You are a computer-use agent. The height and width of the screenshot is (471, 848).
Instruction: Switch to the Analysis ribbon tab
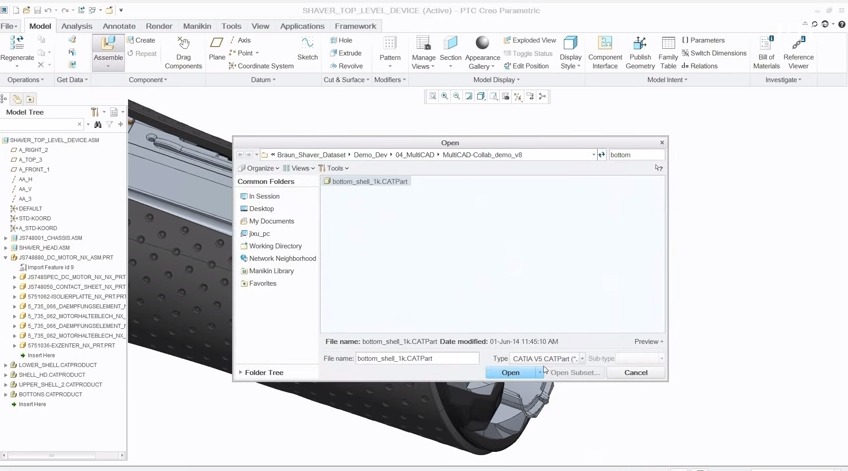[77, 26]
